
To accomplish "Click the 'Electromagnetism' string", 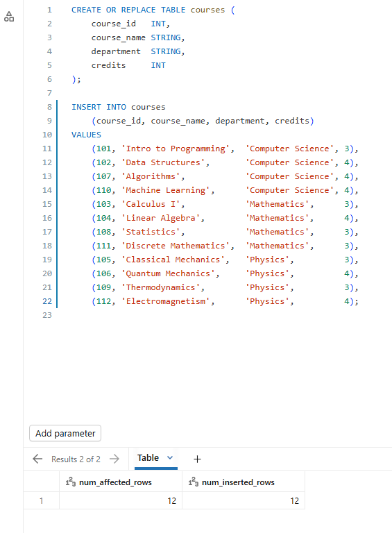I will click(165, 301).
